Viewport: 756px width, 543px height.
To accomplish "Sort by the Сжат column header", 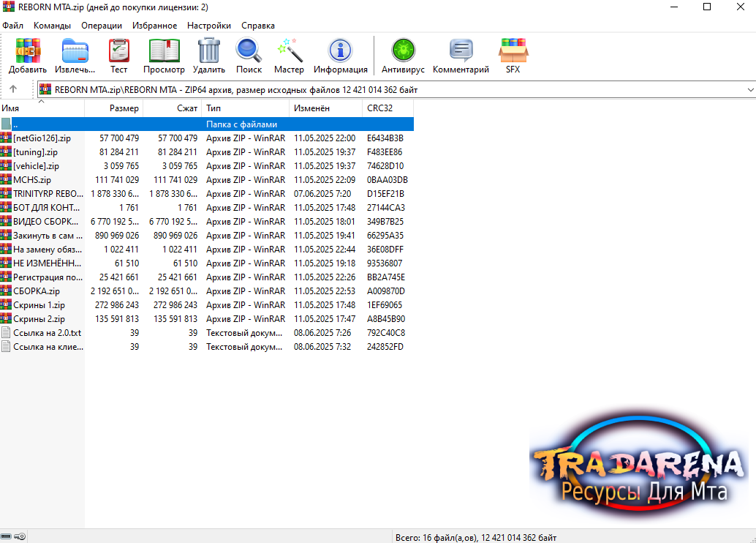I will point(173,108).
